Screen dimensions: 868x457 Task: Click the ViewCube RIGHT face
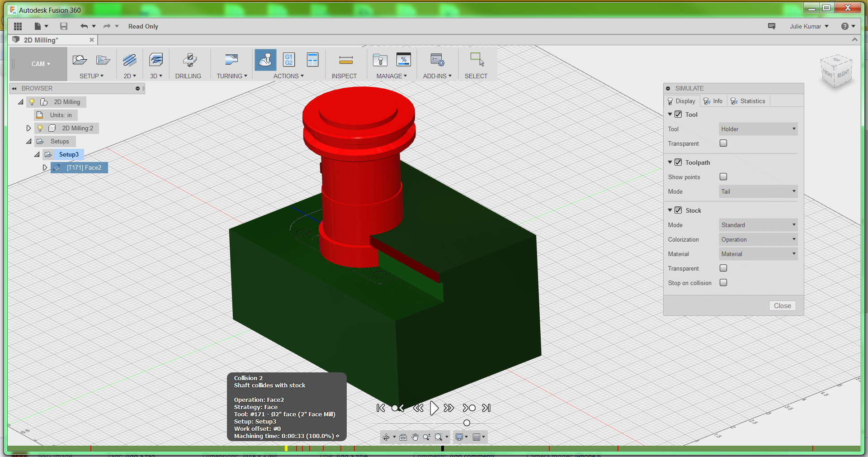coord(843,74)
